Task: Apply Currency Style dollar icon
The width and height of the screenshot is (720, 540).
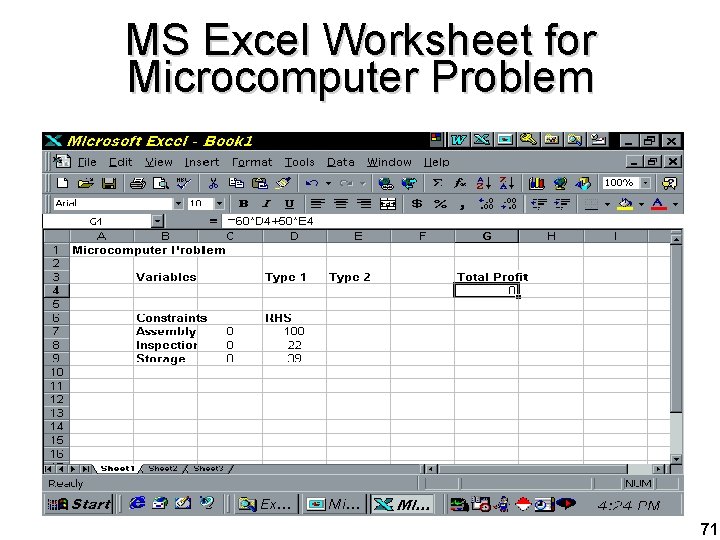Action: click(x=416, y=203)
